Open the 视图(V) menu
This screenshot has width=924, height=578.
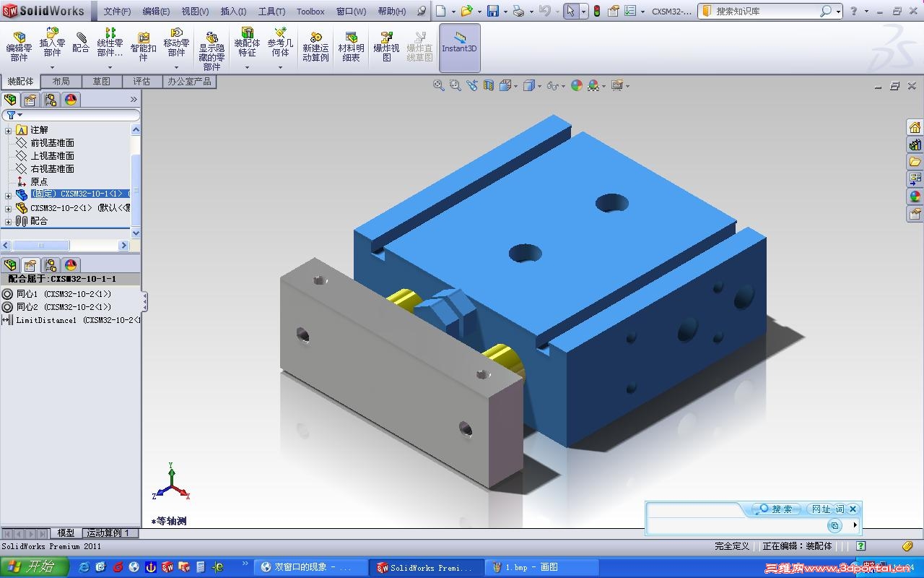tap(195, 12)
